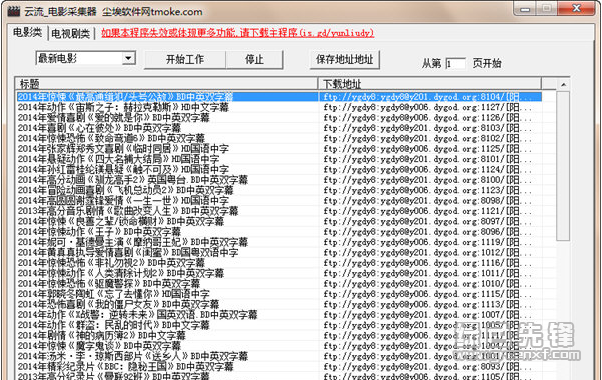Save links with 保存地址地址 button
602x380 pixels.
pos(344,59)
